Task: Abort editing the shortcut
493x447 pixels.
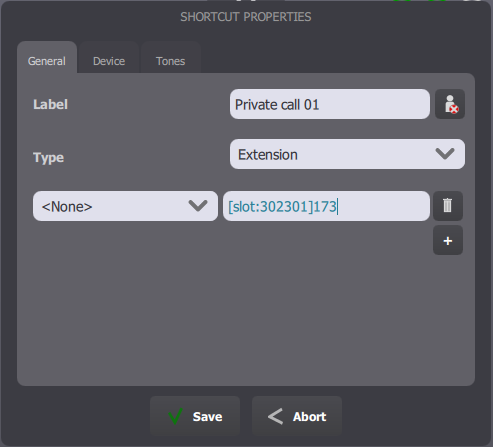Action: tap(297, 416)
